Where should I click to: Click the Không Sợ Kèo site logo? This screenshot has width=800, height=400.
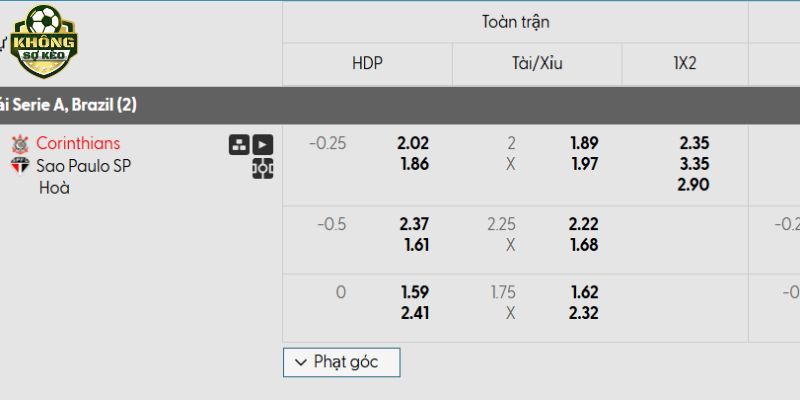(43, 41)
